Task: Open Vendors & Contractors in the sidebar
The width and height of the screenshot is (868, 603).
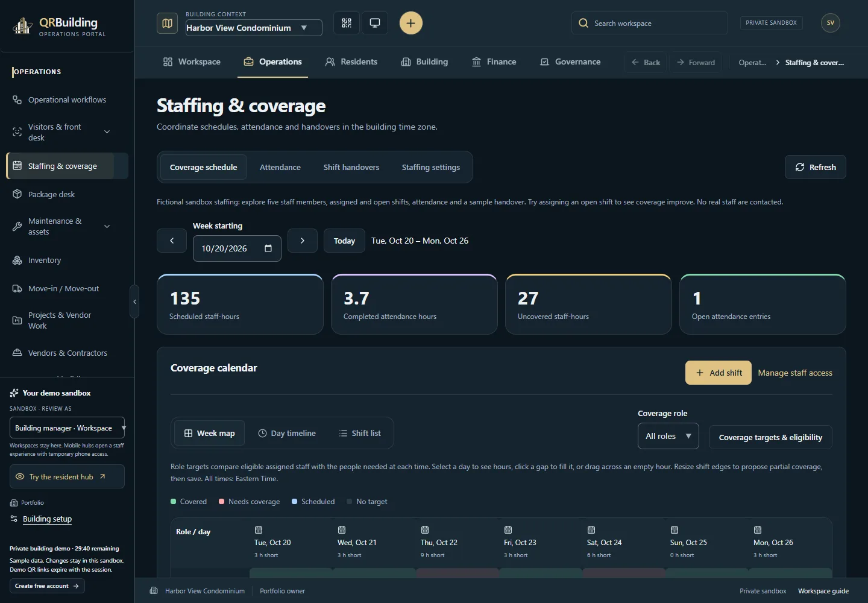Action: pos(67,353)
